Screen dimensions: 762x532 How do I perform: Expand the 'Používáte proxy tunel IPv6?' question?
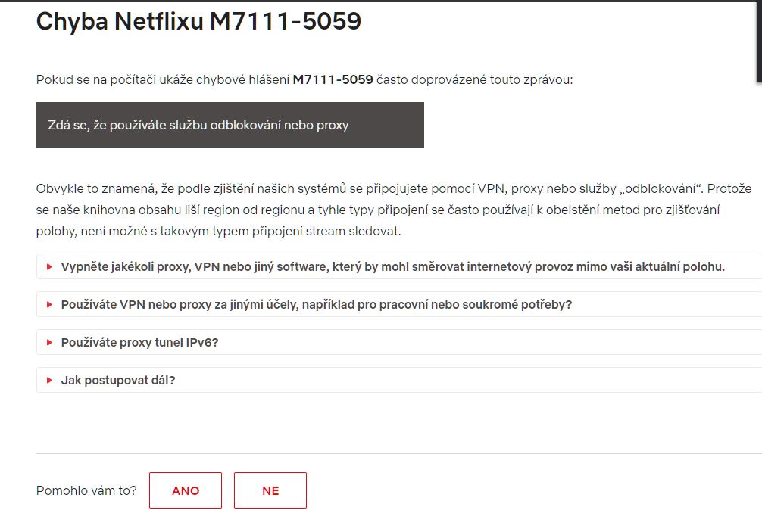click(x=399, y=342)
